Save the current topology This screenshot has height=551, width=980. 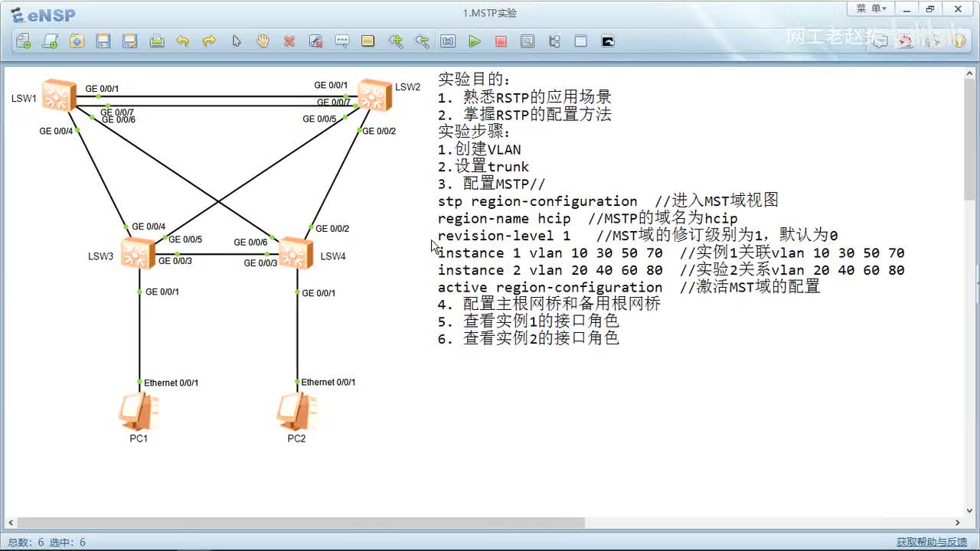(x=103, y=41)
